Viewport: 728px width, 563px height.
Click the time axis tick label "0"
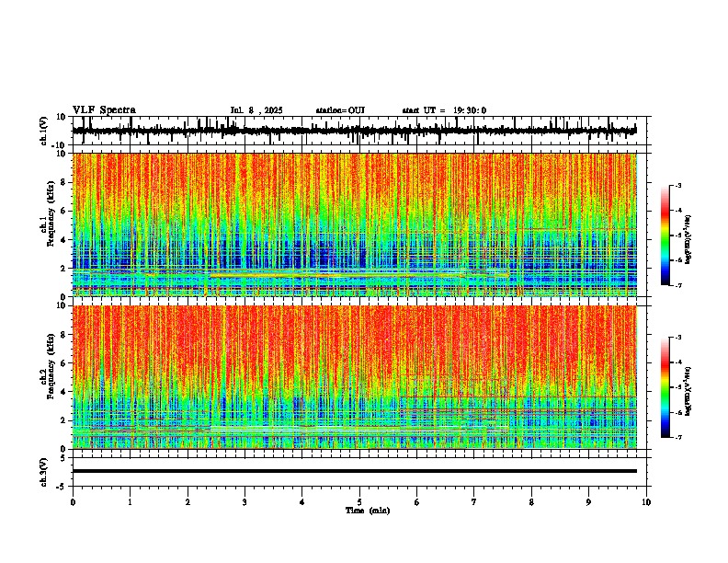73,502
